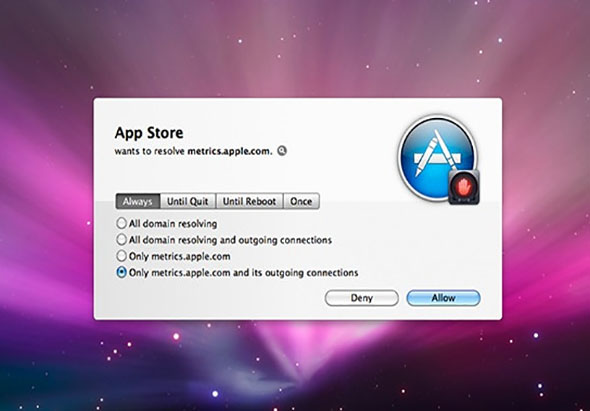590x411 pixels.
Task: Choose Only metrics.apple.com radio option
Action: coord(173,256)
